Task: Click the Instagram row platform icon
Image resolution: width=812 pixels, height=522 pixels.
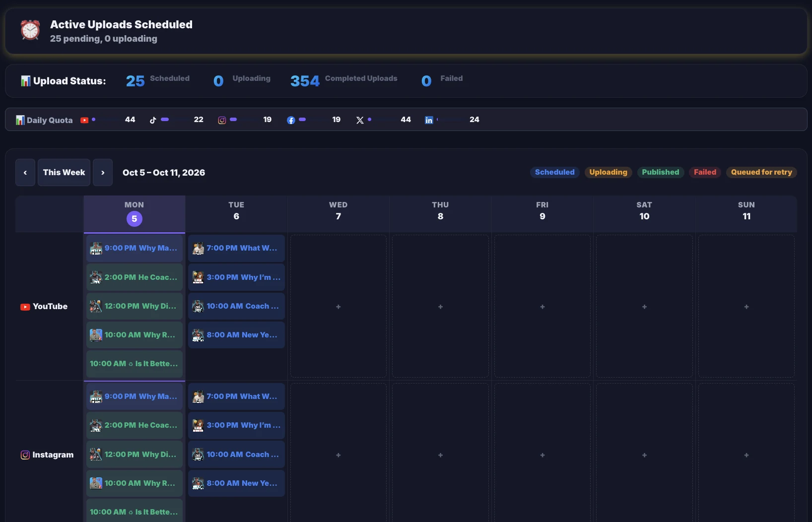Action: coord(25,455)
